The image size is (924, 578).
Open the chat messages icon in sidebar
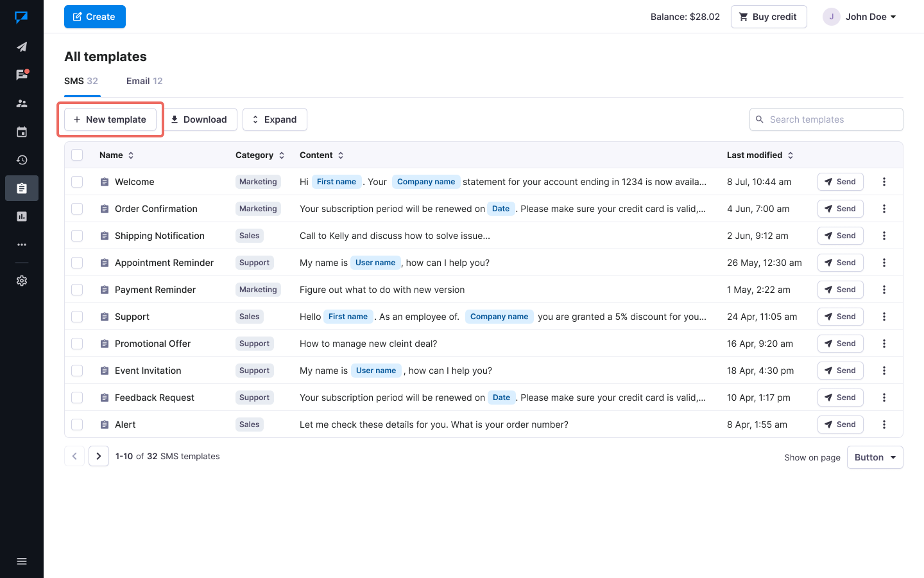[x=22, y=75]
